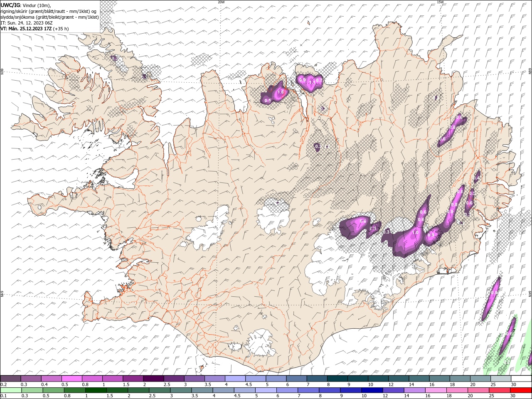Select the snow legend swatch between 1 and 1.5
532x399 pixels.
click(113, 378)
